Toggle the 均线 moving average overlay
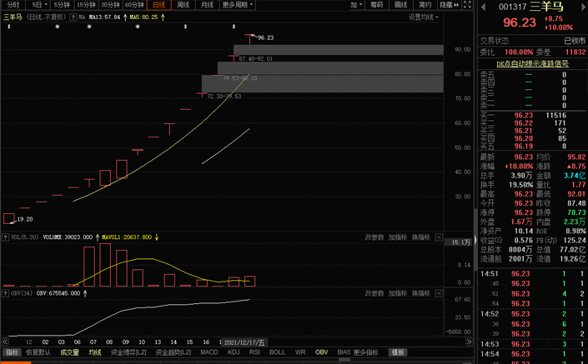This screenshot has width=588, height=364. click(x=95, y=352)
